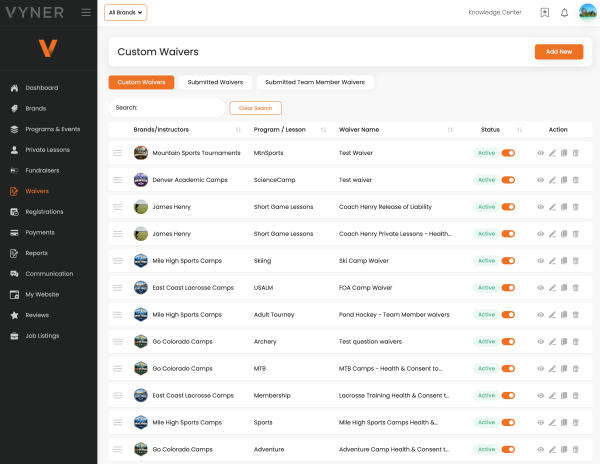Screen dimensions: 600x464
Task: Sort by Brands/Instructors column
Action: click(238, 130)
